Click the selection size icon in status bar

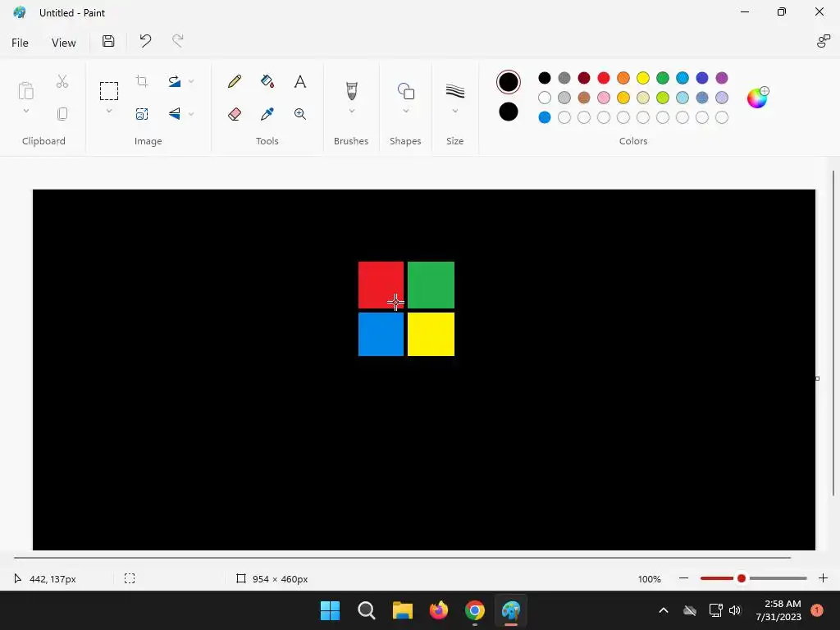click(130, 578)
